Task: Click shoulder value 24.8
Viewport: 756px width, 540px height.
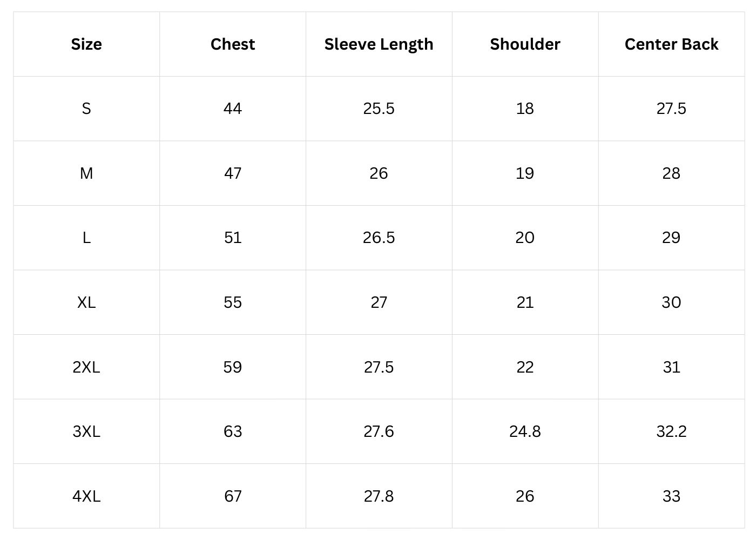Action: tap(525, 431)
